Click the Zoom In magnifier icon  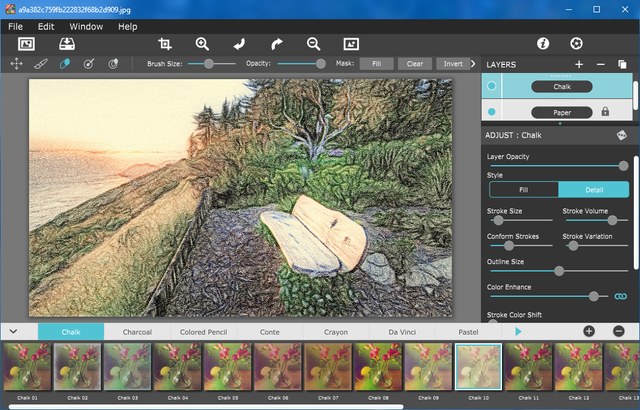(202, 44)
